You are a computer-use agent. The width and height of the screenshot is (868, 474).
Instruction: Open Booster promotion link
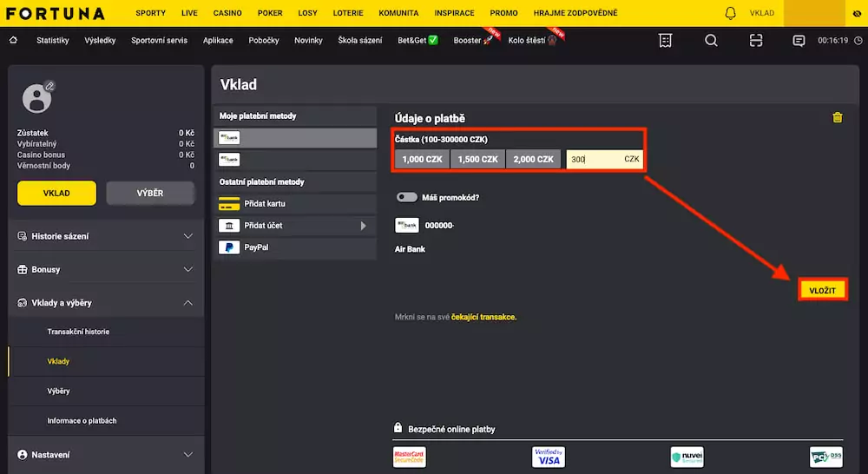tap(473, 41)
